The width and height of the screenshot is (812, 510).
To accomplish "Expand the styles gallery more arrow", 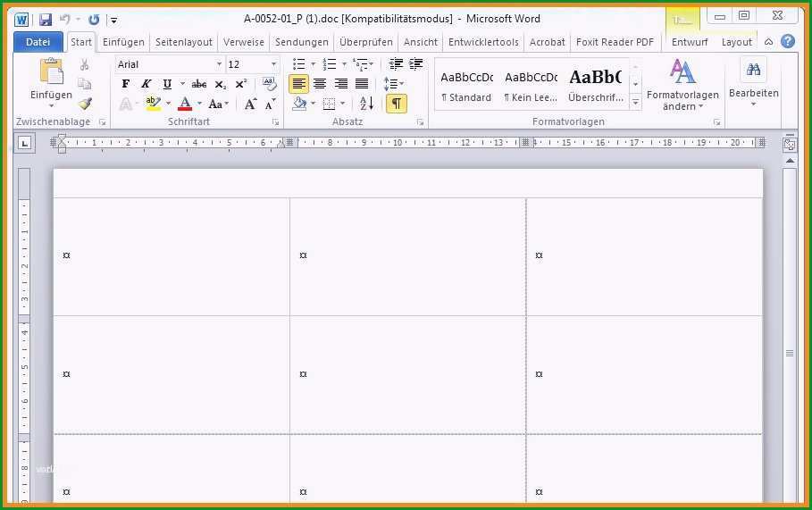I will 635,103.
